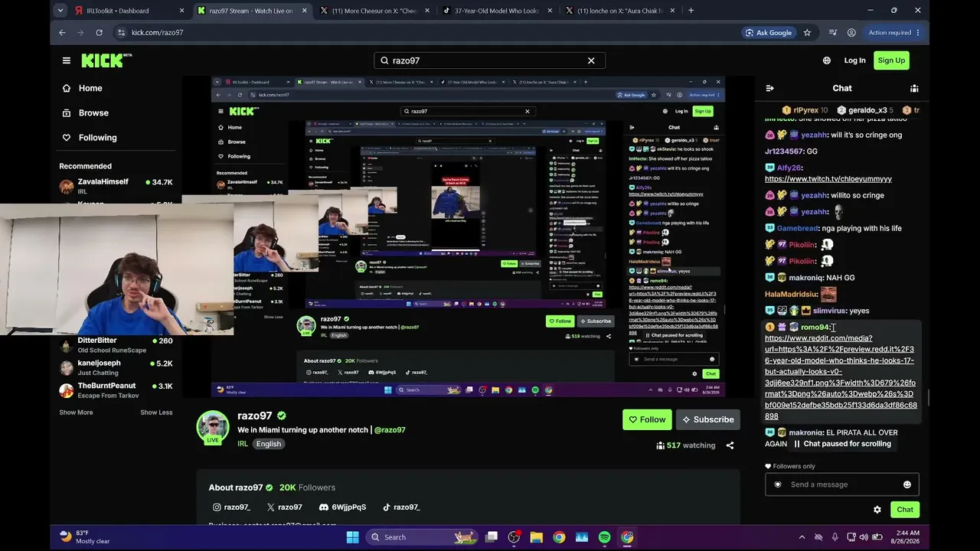Screen dimensions: 980x551
Task: Open the 6WjjpPqS Discord link
Action: (342, 507)
